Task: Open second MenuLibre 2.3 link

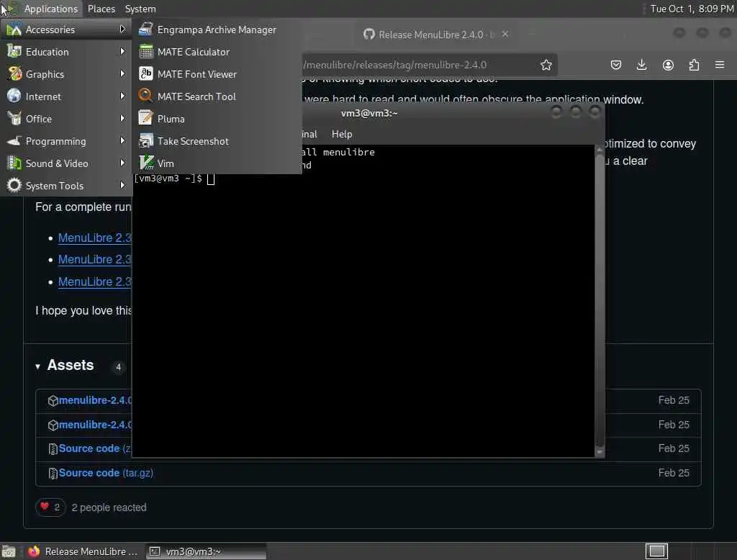Action: coord(95,260)
